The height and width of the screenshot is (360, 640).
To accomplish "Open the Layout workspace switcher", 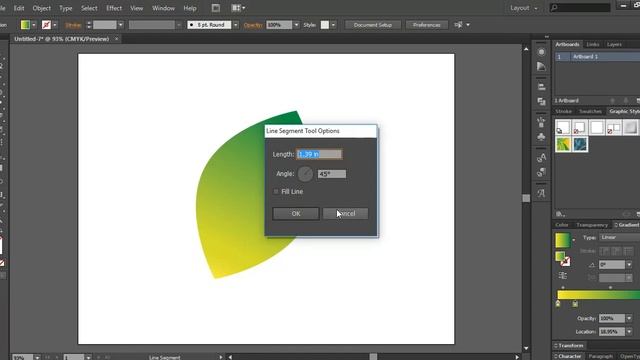I will [524, 8].
